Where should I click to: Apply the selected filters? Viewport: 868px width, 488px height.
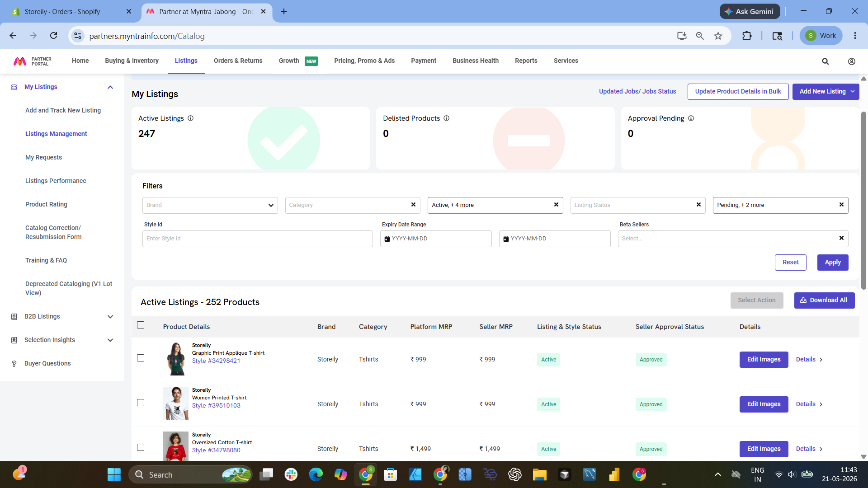833,263
